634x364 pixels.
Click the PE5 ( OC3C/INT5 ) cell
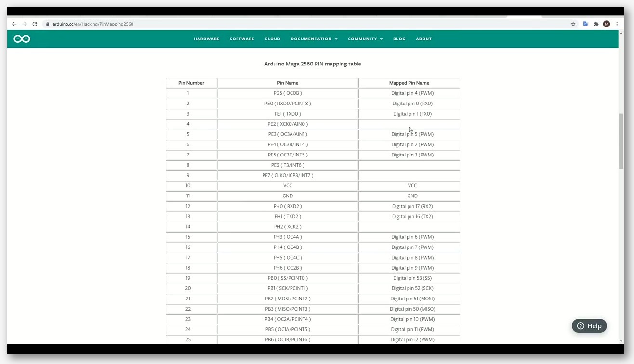tap(288, 155)
